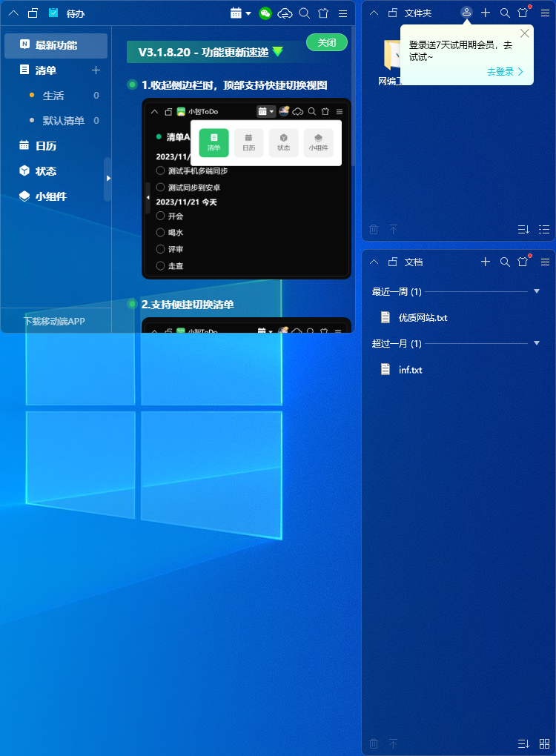556x756 pixels.
Task: Collapse the 超过一月 (1) group
Action: pyautogui.click(x=537, y=343)
